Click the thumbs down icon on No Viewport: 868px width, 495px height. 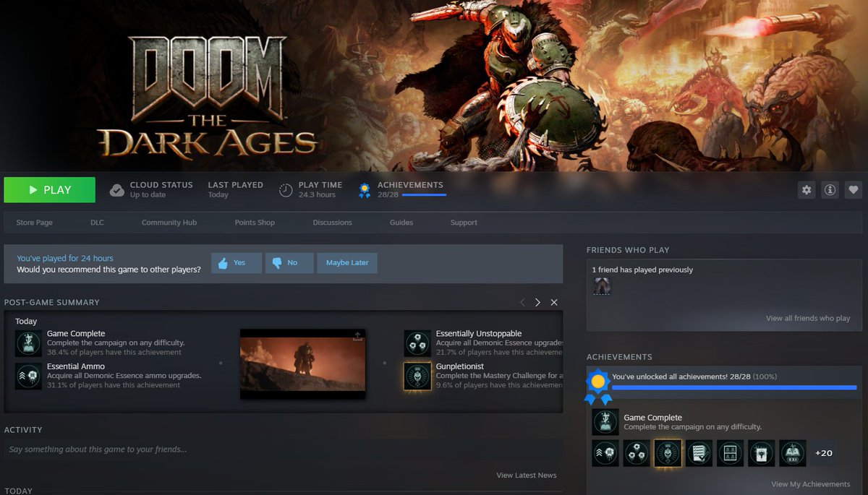pos(276,263)
